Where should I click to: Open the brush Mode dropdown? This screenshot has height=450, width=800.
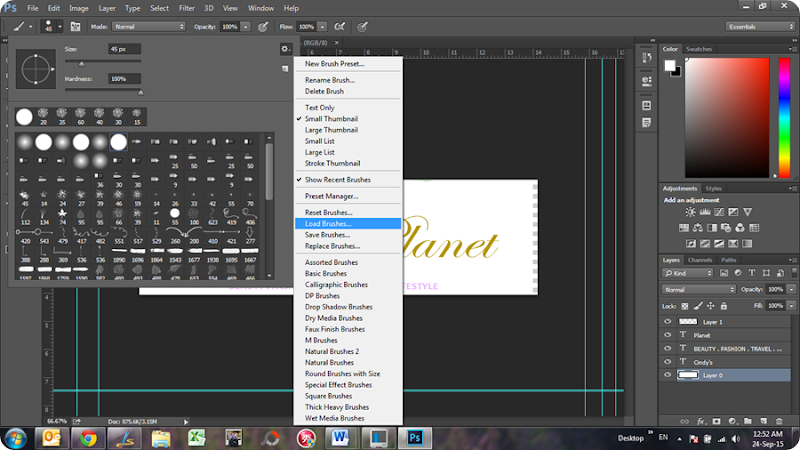[x=148, y=26]
